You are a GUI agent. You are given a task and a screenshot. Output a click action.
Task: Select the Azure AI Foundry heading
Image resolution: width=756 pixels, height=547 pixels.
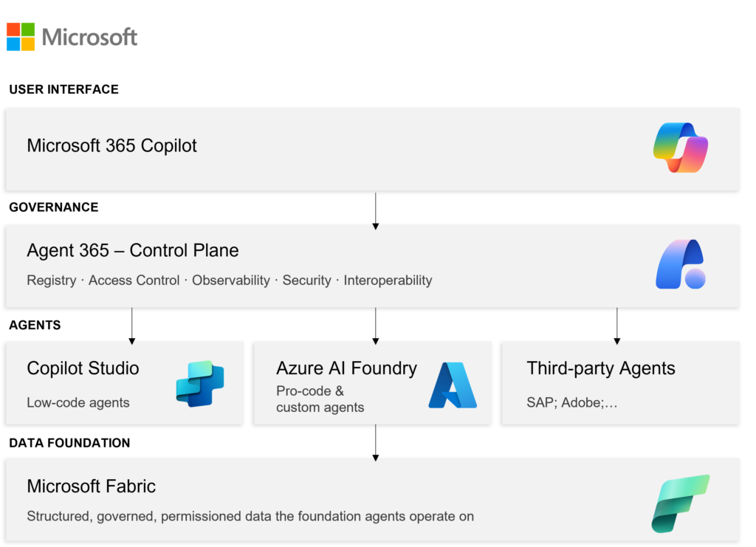pyautogui.click(x=346, y=368)
